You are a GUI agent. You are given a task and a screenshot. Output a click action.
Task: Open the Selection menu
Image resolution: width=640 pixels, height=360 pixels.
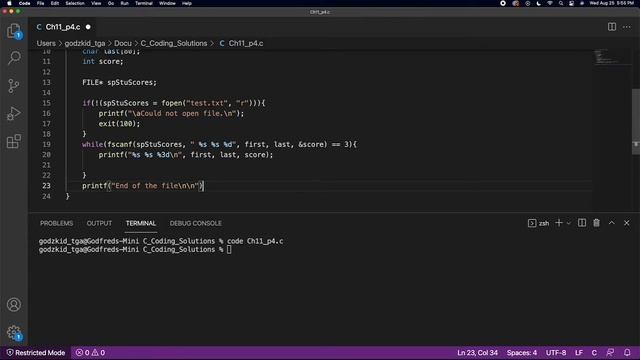click(x=75, y=3)
